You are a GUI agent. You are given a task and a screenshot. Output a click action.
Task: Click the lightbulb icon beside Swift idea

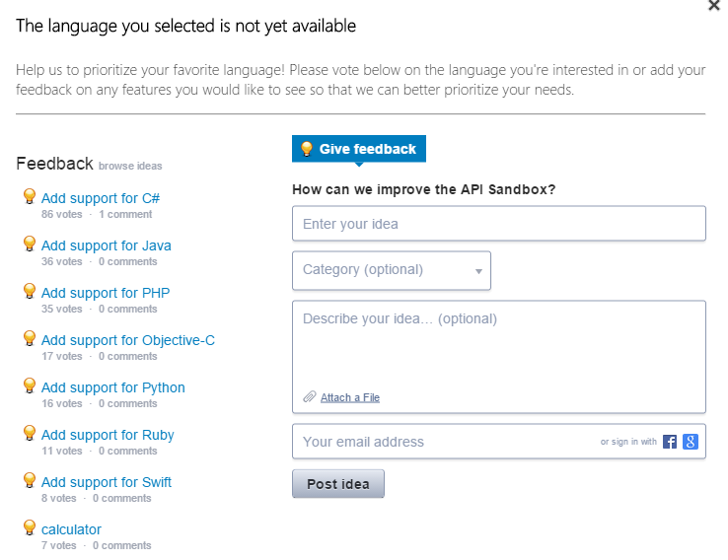coord(30,480)
